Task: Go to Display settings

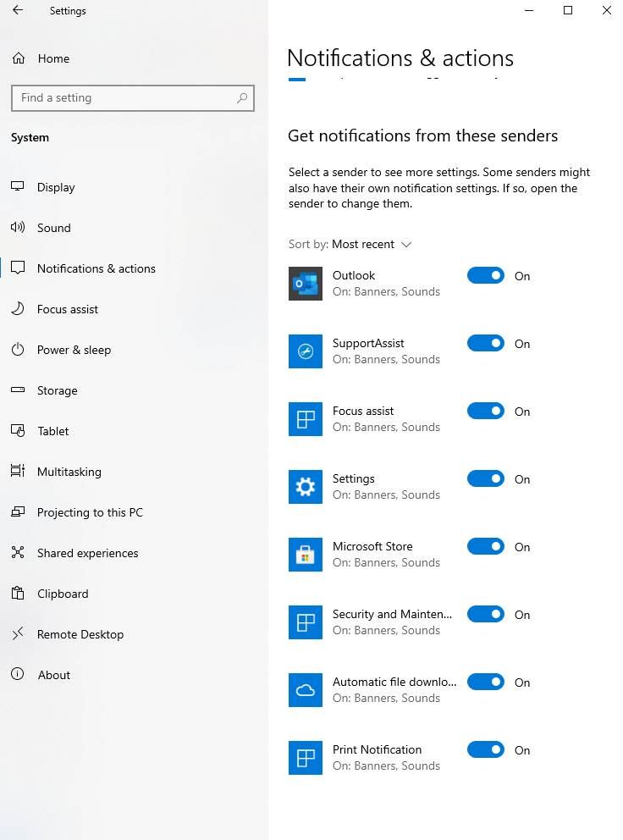Action: point(56,187)
